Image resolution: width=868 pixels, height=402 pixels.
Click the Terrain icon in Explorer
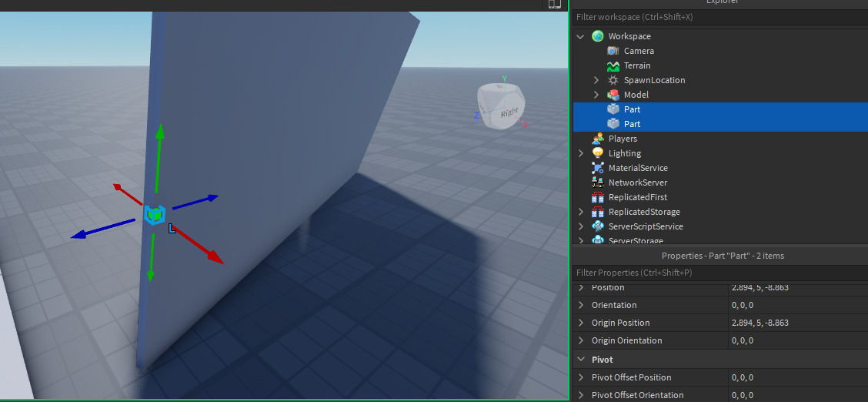click(613, 66)
